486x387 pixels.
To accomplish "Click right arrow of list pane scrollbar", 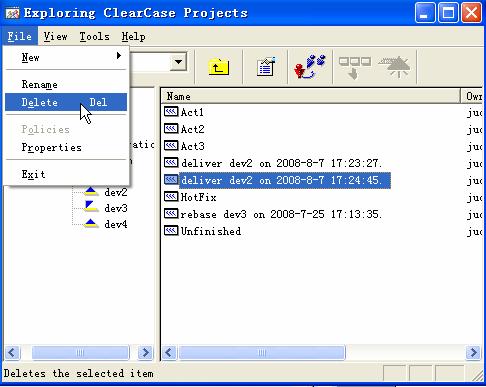I will tap(473, 352).
